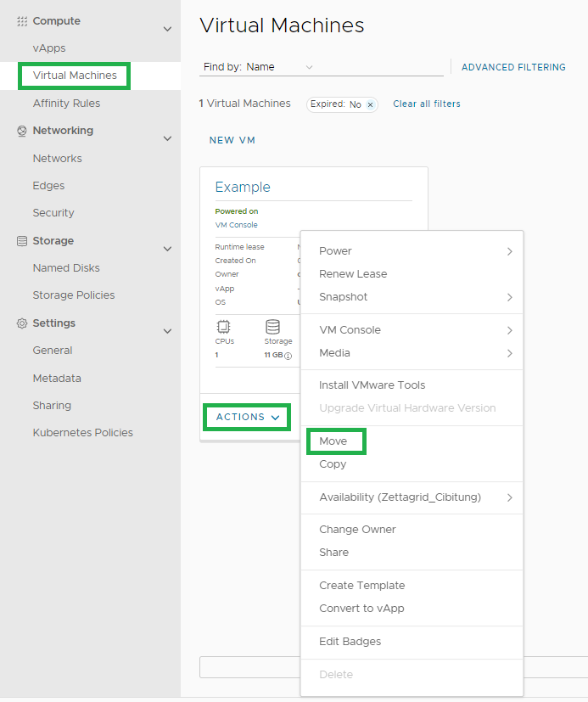588x702 pixels.
Task: Click the 1 Virtual Machines count text
Action: pyautogui.click(x=244, y=104)
